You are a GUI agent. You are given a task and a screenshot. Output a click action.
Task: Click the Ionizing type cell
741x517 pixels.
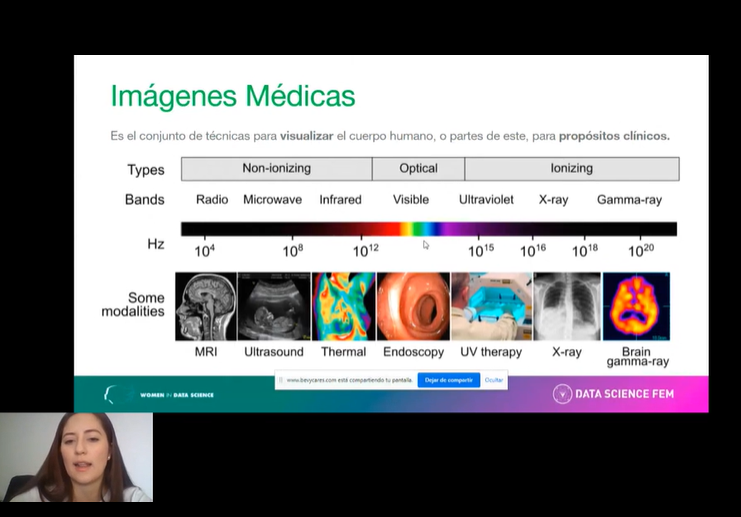point(572,169)
